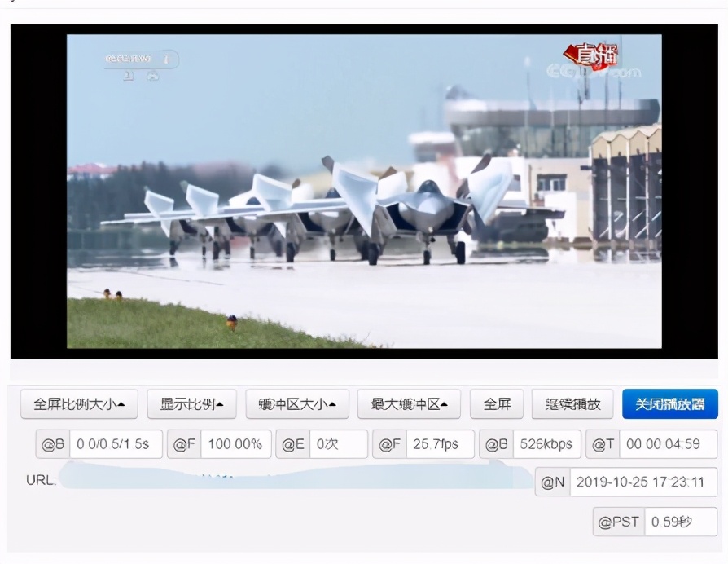Click the overlay badge at video top-left

(x=140, y=59)
